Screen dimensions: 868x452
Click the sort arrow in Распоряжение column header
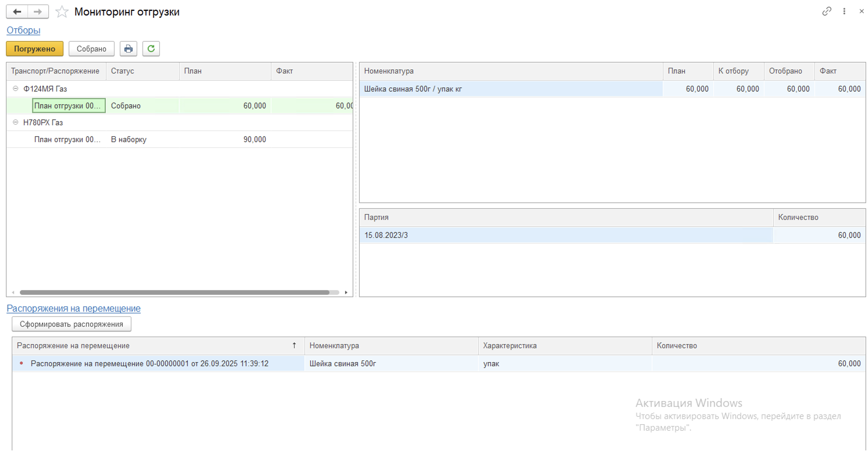coord(294,345)
